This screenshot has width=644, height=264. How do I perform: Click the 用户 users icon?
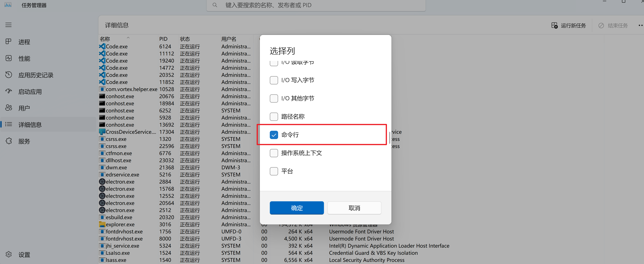pos(8,108)
